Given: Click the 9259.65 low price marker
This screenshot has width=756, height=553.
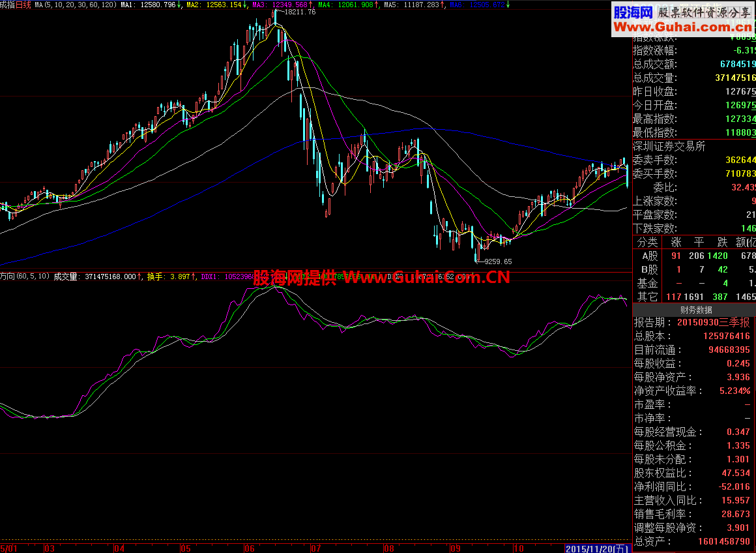Looking at the screenshot, I should (498, 262).
